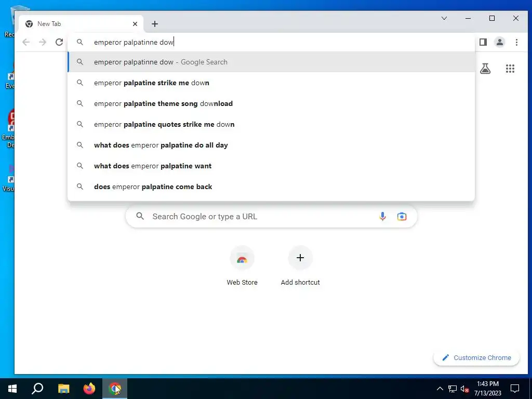Select 'what does emperor palpatine want' suggestion

[271, 166]
